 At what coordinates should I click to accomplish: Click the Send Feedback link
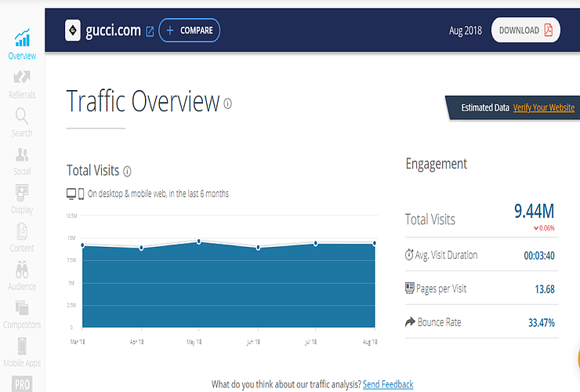click(388, 384)
